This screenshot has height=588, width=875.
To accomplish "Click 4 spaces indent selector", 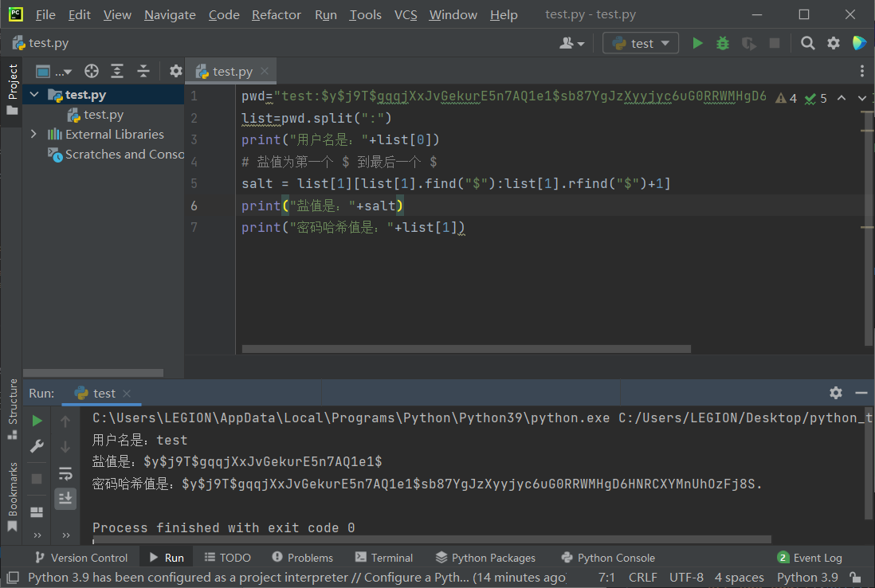I will [x=740, y=578].
